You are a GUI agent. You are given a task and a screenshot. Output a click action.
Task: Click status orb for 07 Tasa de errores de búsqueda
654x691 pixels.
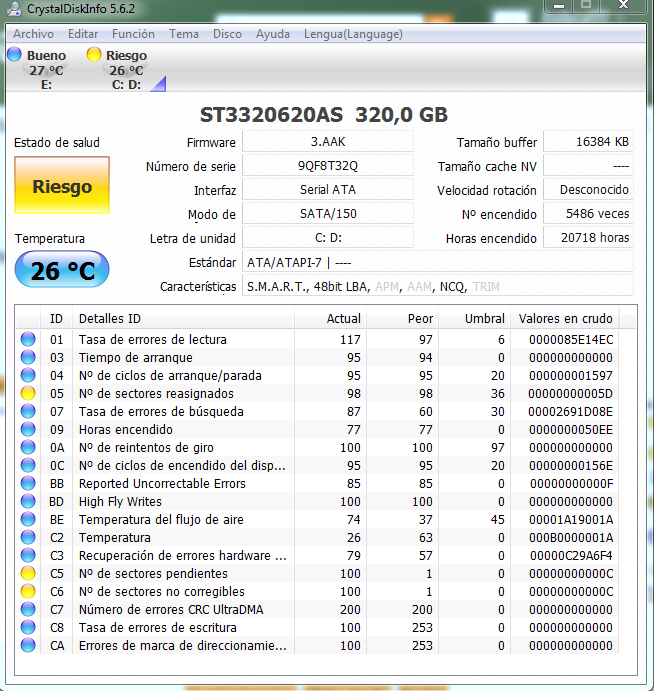point(28,411)
